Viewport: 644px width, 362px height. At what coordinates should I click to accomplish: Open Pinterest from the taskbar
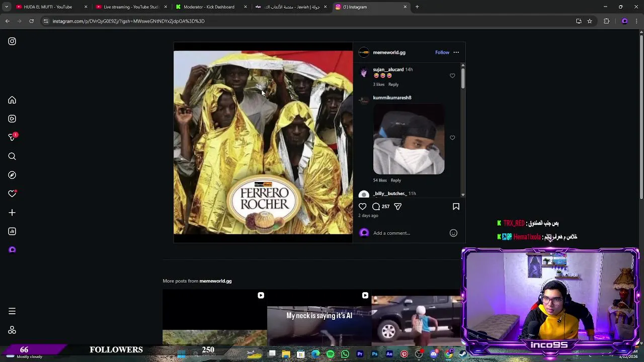[x=404, y=354]
